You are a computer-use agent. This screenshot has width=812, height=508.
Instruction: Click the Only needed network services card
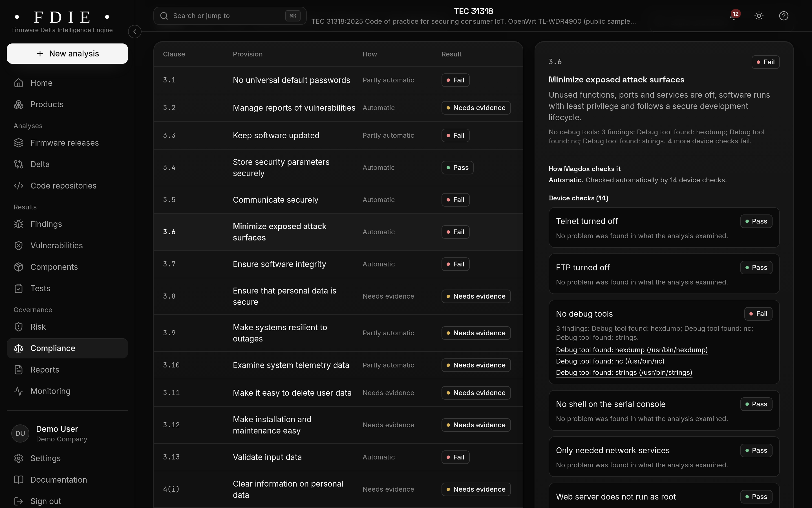(664, 457)
